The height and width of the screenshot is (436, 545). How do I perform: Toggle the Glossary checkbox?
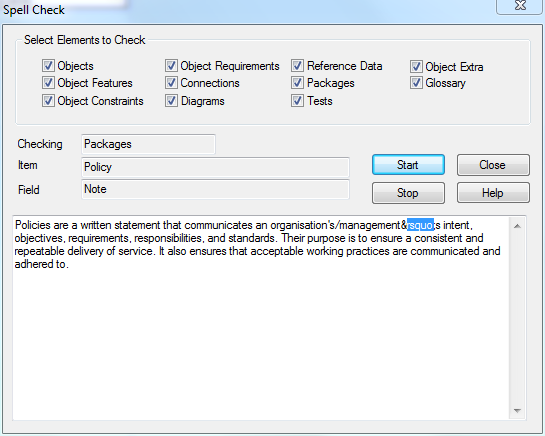(416, 83)
